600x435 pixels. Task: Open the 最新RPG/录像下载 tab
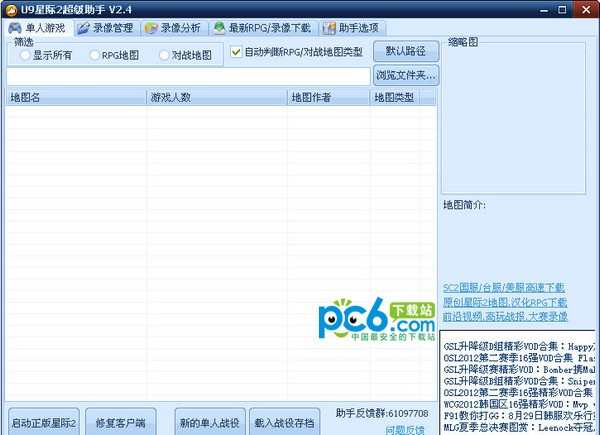263,28
